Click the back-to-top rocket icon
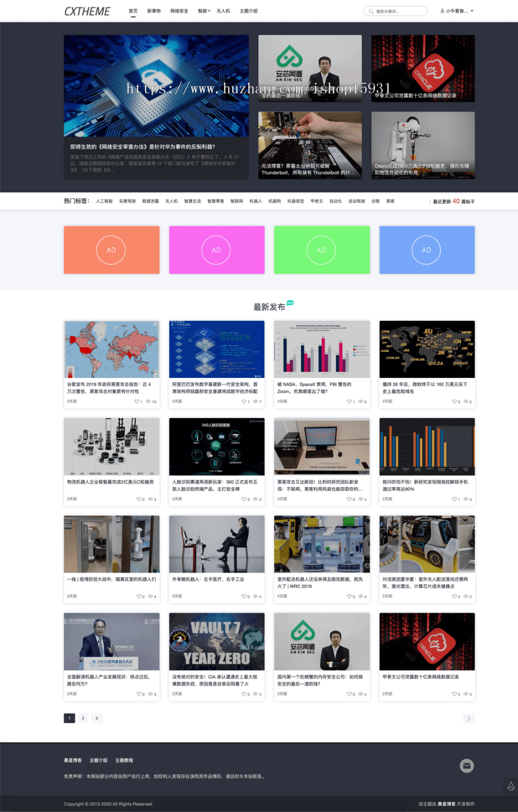This screenshot has height=812, width=518. (511, 786)
